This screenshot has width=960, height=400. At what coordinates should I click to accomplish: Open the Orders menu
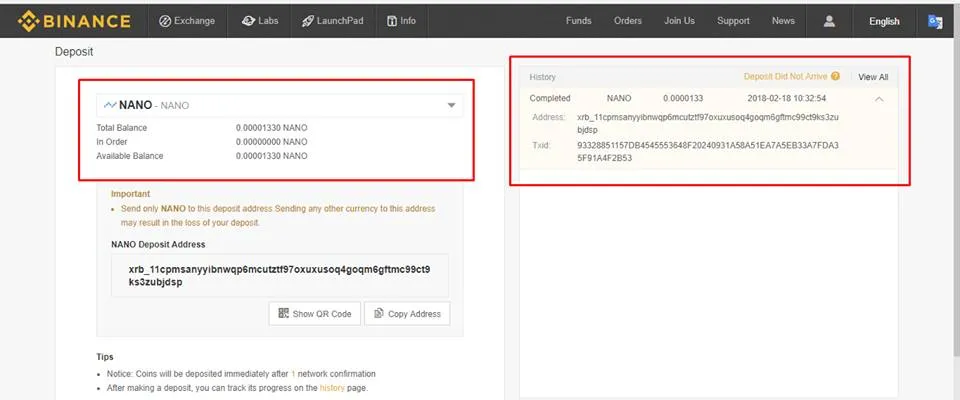point(628,21)
